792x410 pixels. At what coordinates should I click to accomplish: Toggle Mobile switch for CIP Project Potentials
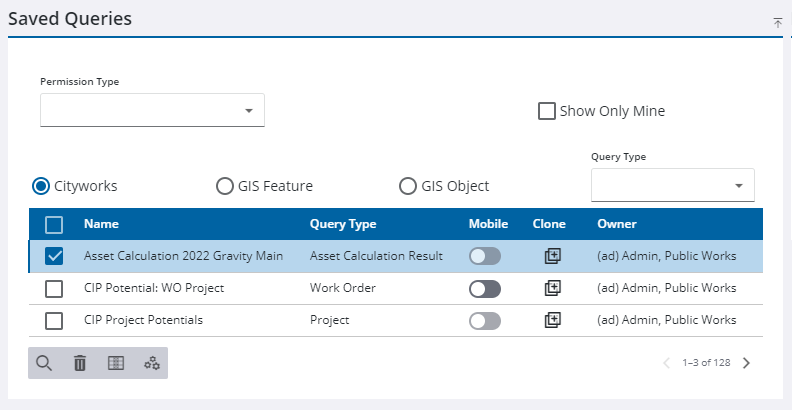(485, 321)
